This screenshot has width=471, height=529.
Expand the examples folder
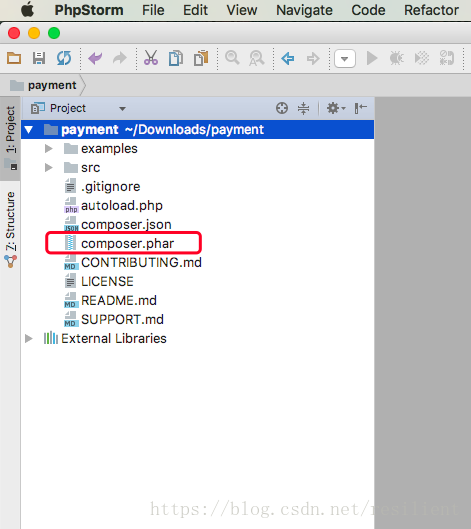pyautogui.click(x=49, y=148)
